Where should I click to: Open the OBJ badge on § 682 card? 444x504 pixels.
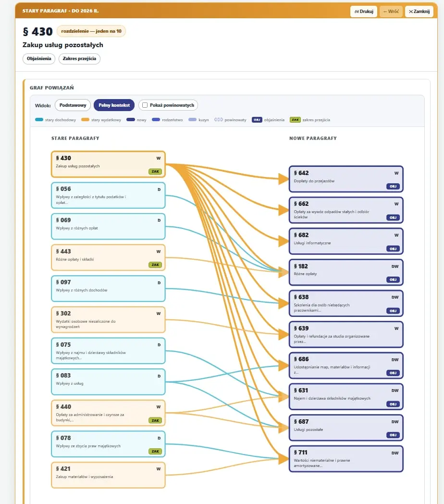pos(393,249)
